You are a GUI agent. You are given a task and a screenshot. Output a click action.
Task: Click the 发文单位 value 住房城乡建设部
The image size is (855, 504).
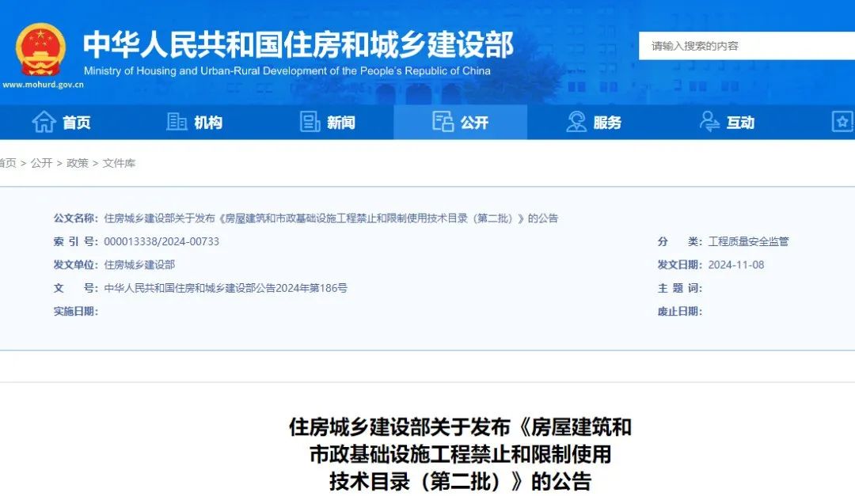pos(139,265)
